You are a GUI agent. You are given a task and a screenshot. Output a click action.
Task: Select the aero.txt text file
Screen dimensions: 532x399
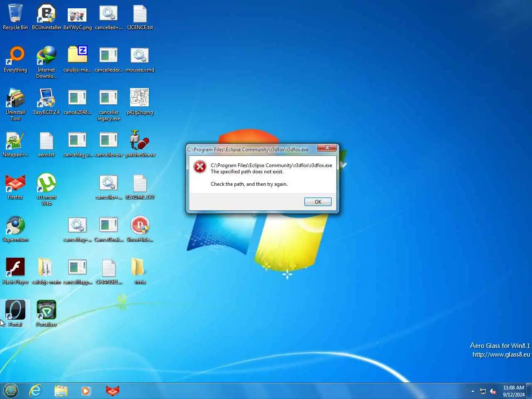[47, 144]
